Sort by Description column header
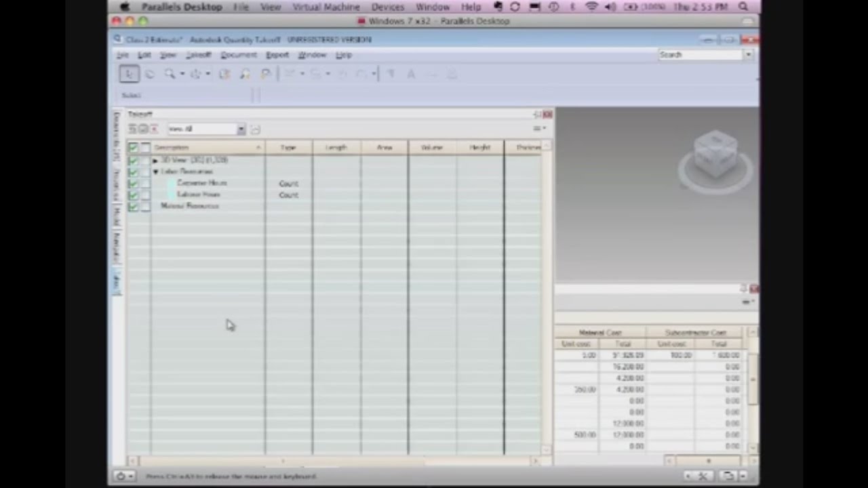The height and width of the screenshot is (488, 868). tap(208, 147)
